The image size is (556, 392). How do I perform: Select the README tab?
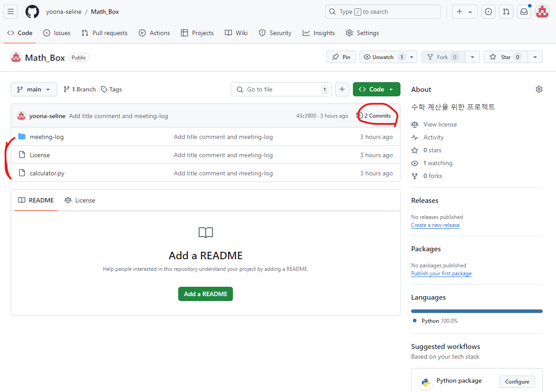click(x=36, y=200)
